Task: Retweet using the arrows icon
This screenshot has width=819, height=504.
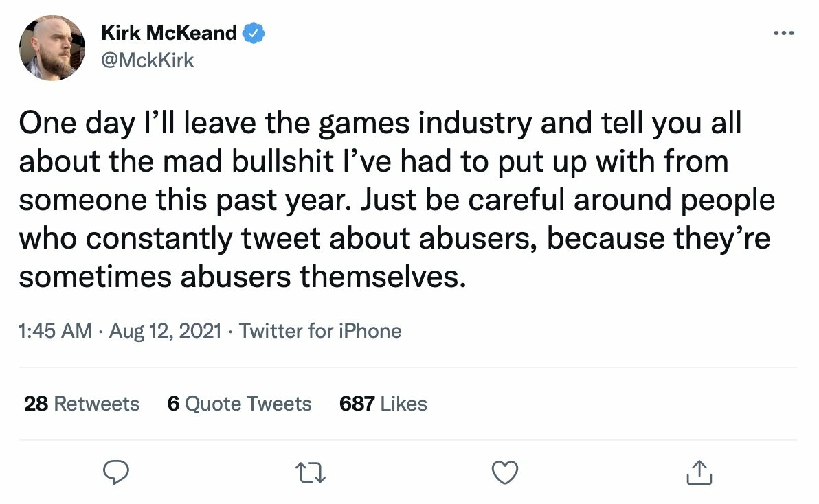Action: (x=311, y=472)
